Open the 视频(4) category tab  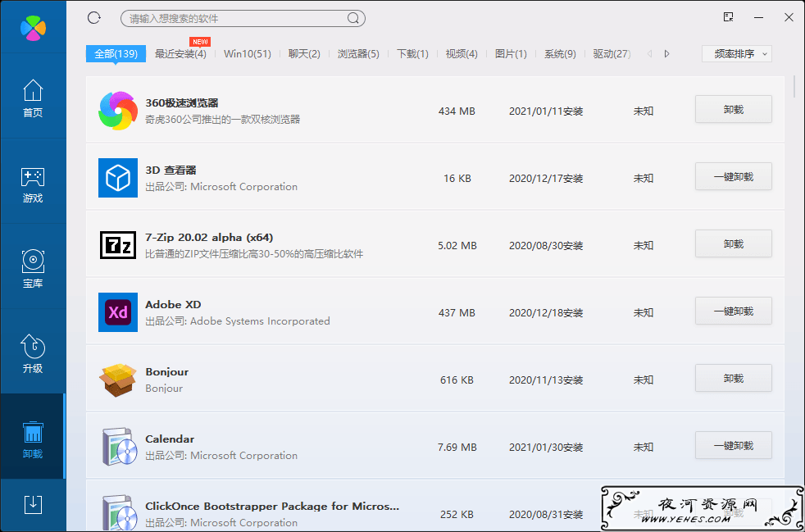[462, 54]
